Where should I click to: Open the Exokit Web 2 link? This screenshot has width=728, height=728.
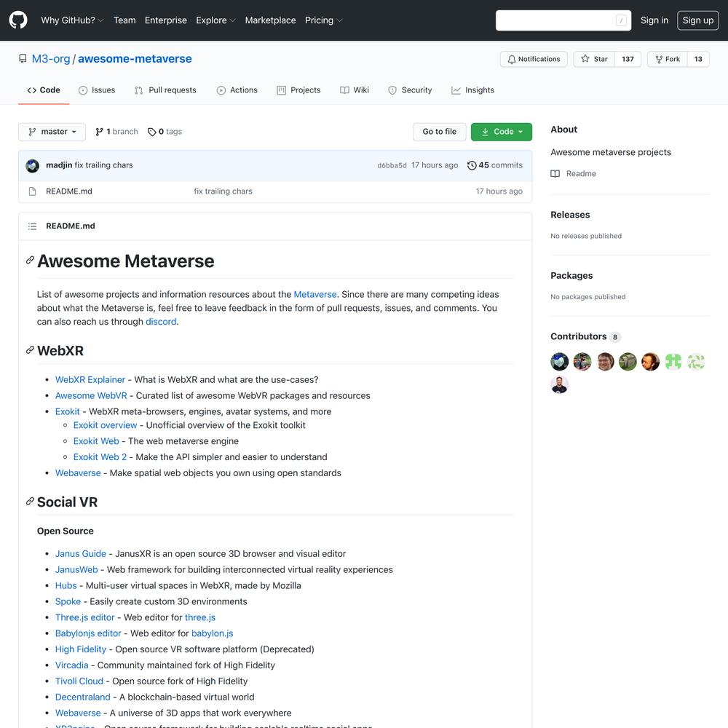tap(100, 457)
